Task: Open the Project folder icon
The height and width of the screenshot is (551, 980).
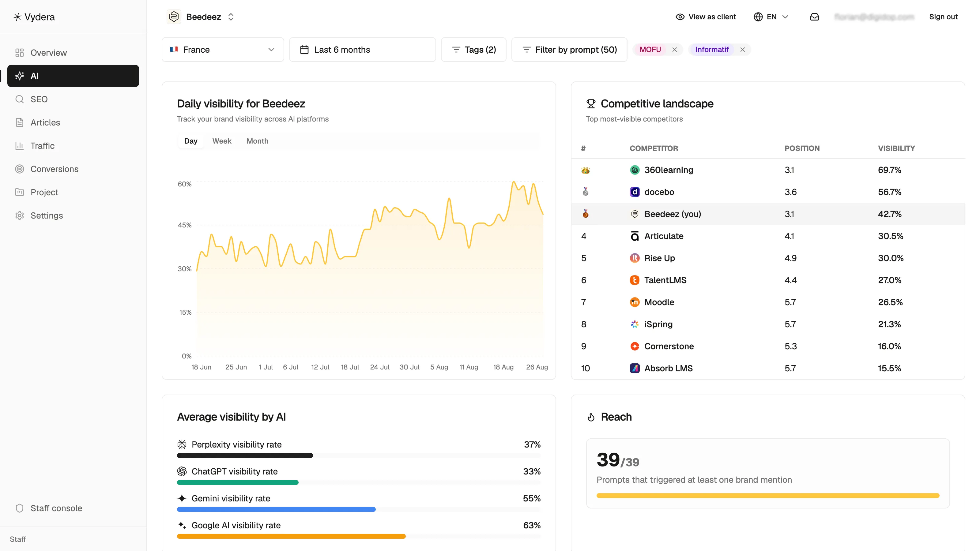Action: pos(19,192)
